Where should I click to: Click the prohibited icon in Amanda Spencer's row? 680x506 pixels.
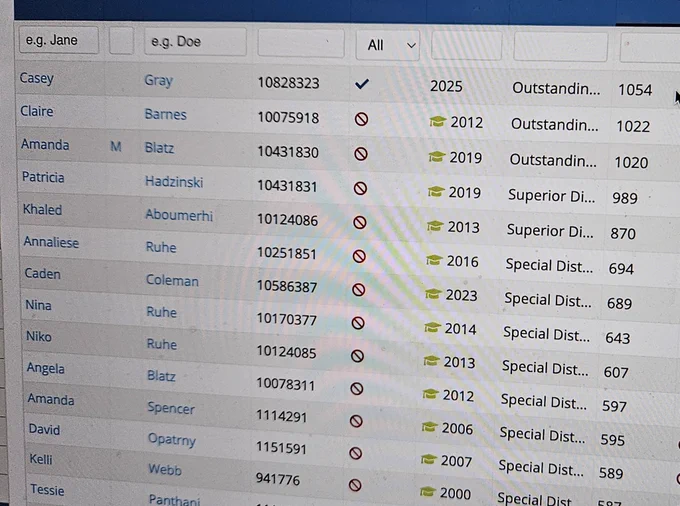click(356, 421)
